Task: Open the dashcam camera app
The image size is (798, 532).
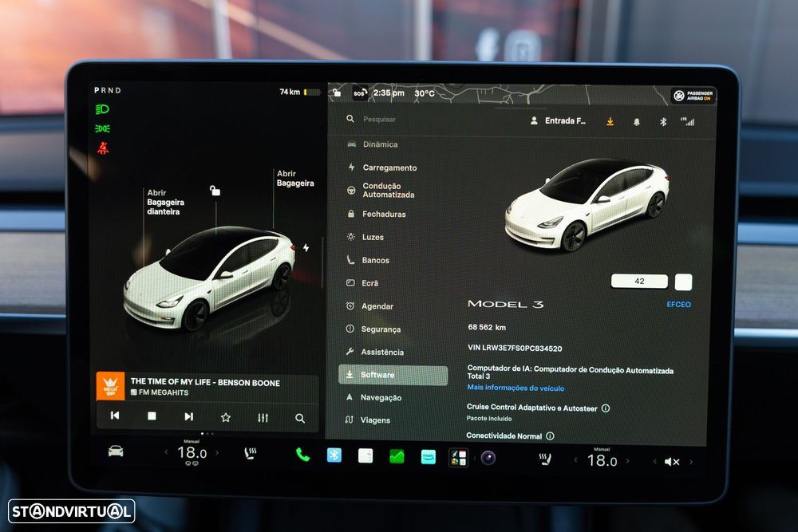Action: tap(488, 459)
